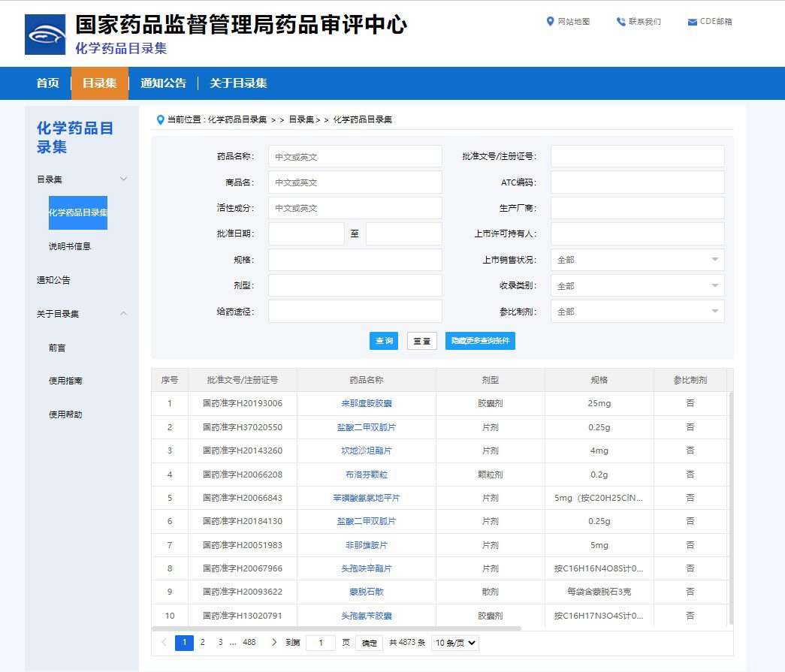Click the 批准文号/注册证号 column header

[243, 380]
